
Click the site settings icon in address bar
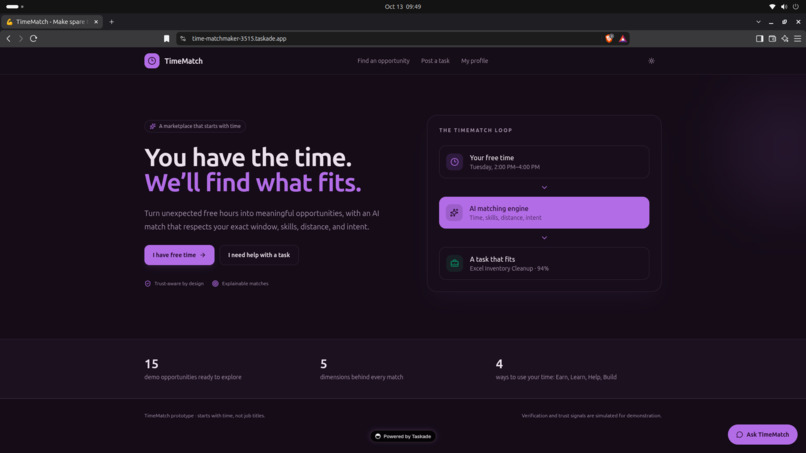tap(183, 39)
